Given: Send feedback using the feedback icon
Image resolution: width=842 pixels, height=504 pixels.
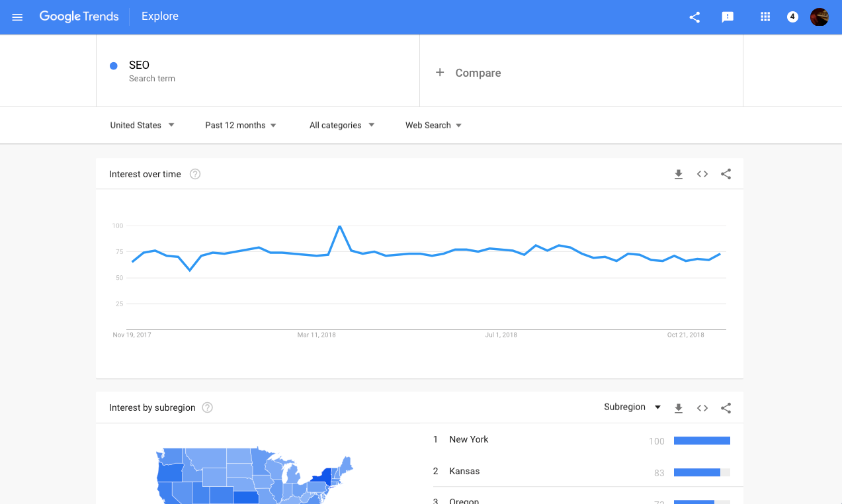Looking at the screenshot, I should point(728,17).
